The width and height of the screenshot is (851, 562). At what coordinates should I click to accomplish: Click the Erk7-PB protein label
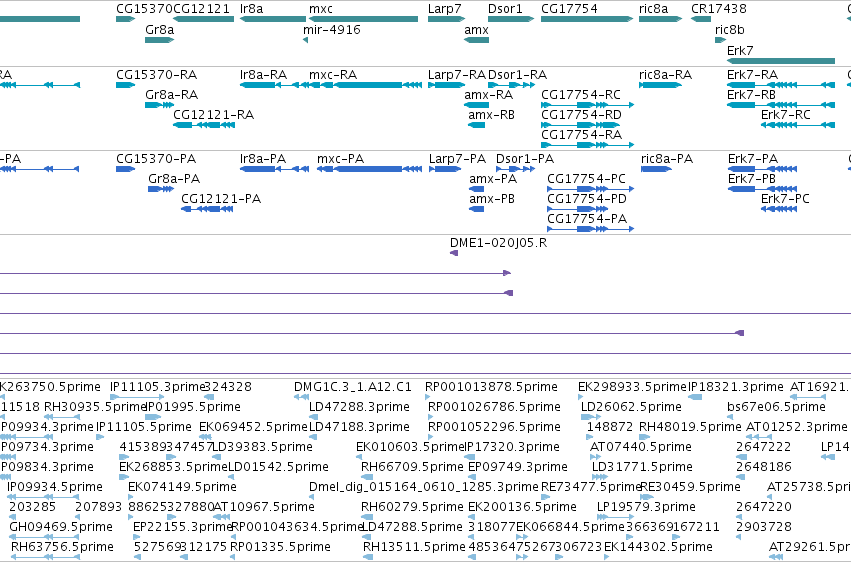pos(752,178)
